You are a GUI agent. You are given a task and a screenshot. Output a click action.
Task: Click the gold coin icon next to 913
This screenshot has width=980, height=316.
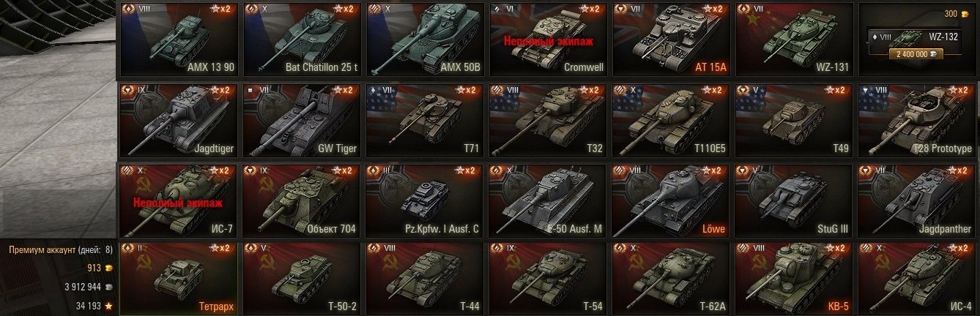click(x=108, y=268)
